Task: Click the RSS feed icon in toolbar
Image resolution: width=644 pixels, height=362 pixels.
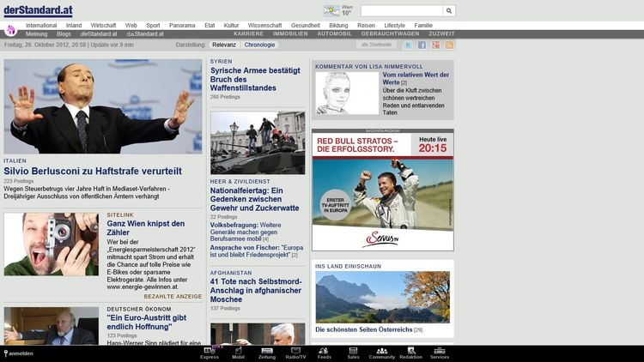Action: click(449, 45)
